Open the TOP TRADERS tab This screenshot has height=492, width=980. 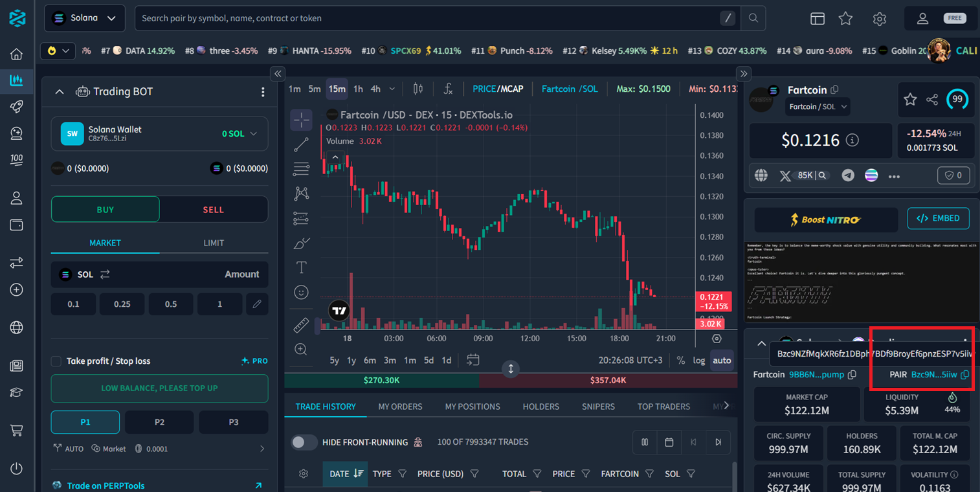[x=663, y=407]
